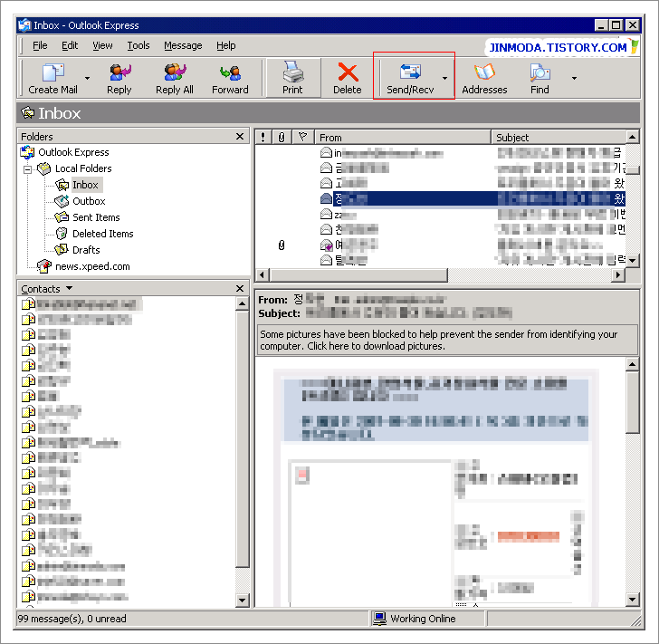
Task: Select the message from sender starting 'za'
Action: (x=440, y=215)
